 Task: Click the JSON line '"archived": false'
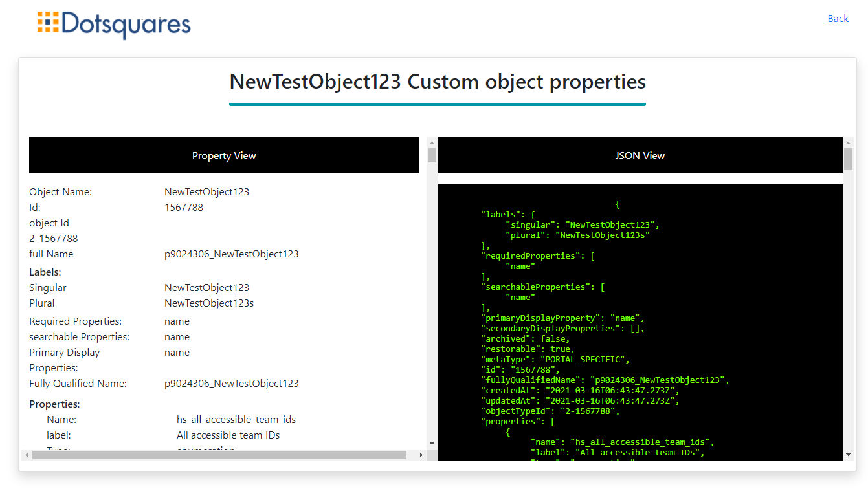pos(526,339)
